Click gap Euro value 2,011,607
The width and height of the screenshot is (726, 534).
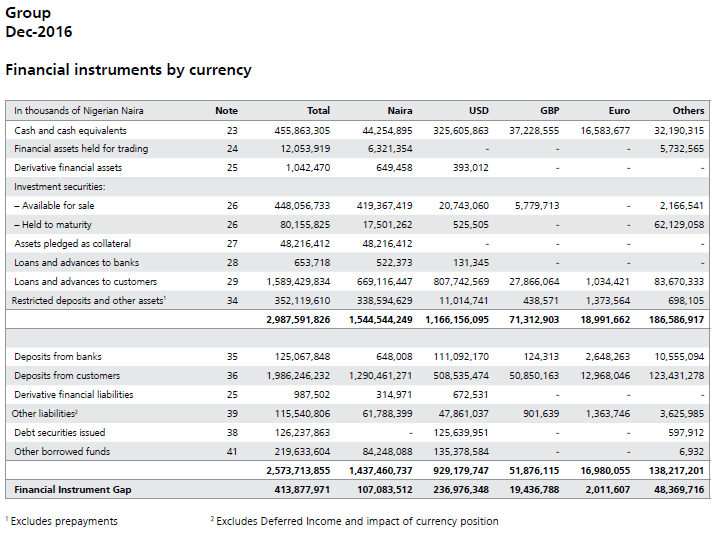(x=607, y=490)
